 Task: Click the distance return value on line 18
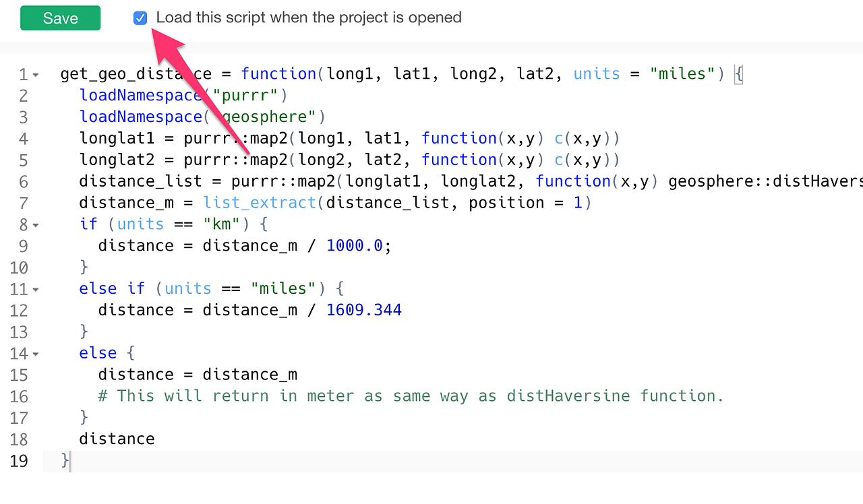(x=116, y=439)
